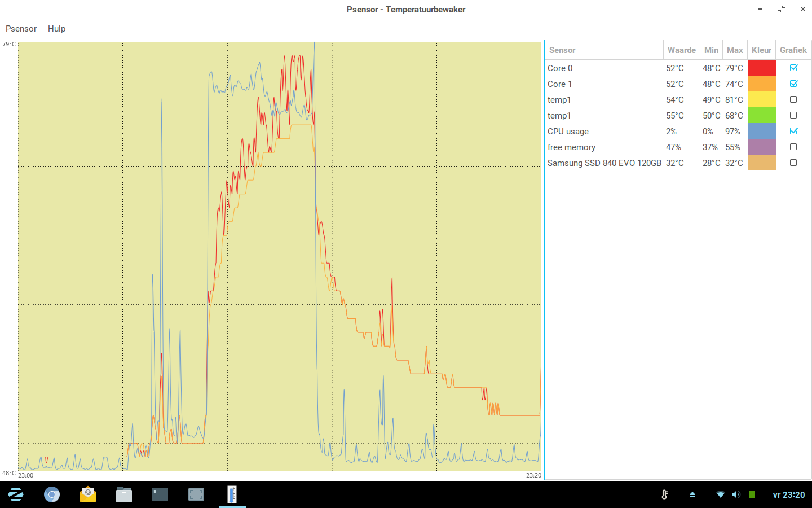Select the temp1 sensor reading 54°C

(x=678, y=99)
